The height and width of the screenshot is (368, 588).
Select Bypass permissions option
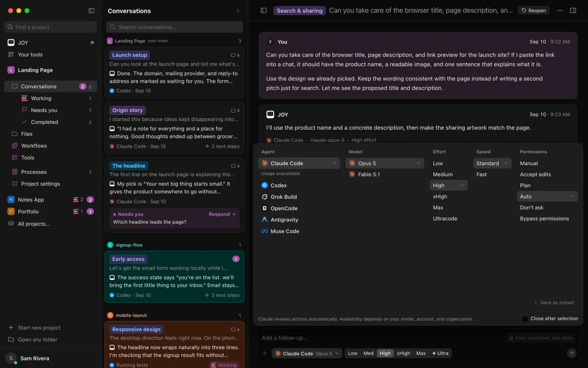(547, 218)
